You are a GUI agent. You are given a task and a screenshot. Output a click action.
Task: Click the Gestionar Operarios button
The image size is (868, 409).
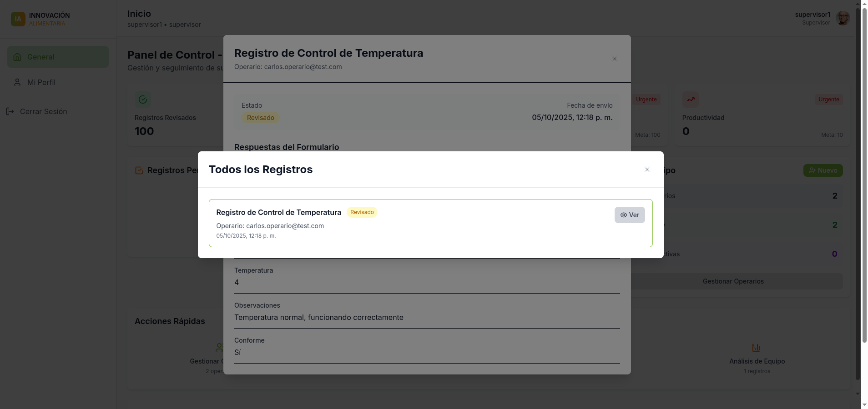point(732,281)
